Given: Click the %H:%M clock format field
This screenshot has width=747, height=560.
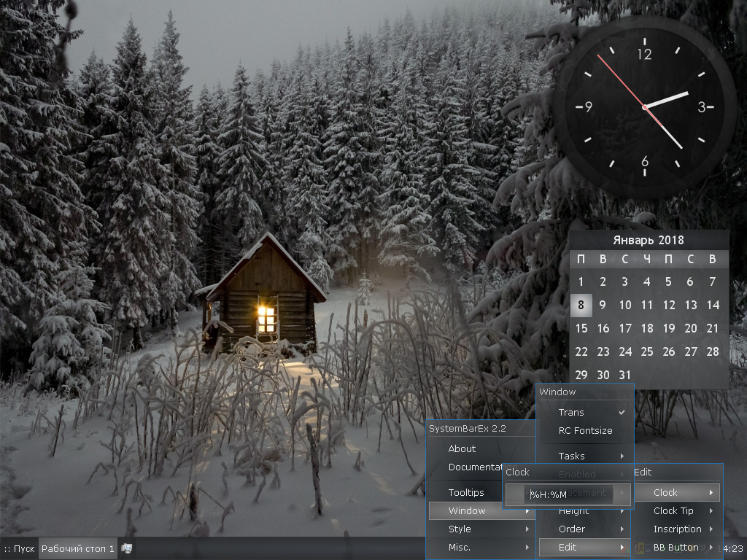Looking at the screenshot, I should click(568, 495).
